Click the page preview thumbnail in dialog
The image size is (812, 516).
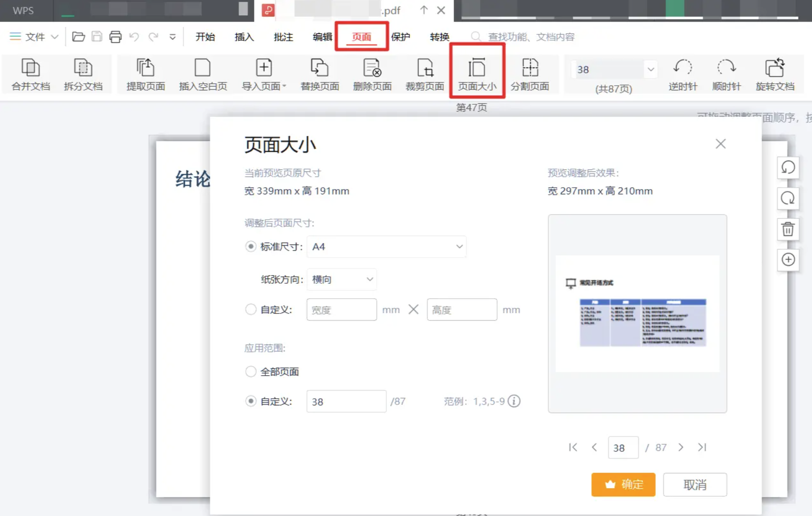637,314
